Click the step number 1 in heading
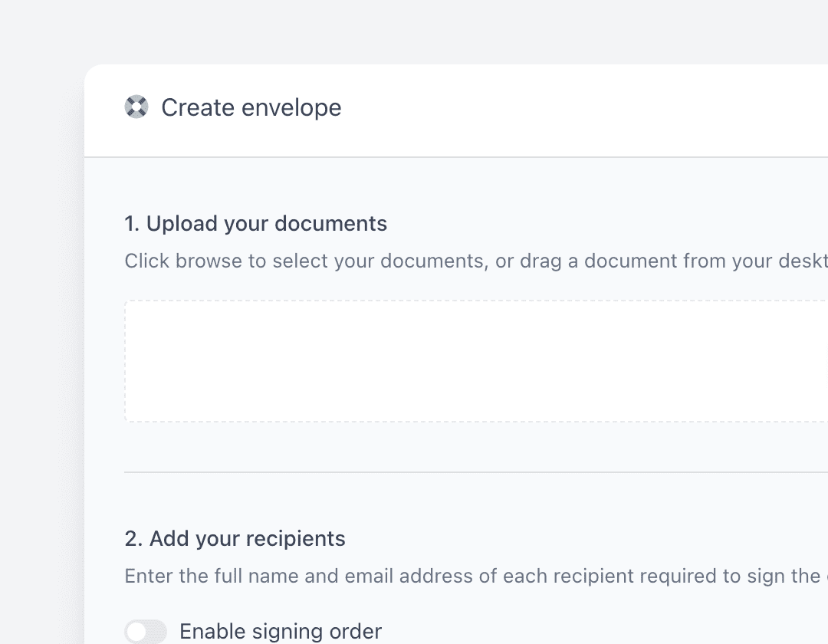Screen dimensions: 828x644 click(131, 224)
